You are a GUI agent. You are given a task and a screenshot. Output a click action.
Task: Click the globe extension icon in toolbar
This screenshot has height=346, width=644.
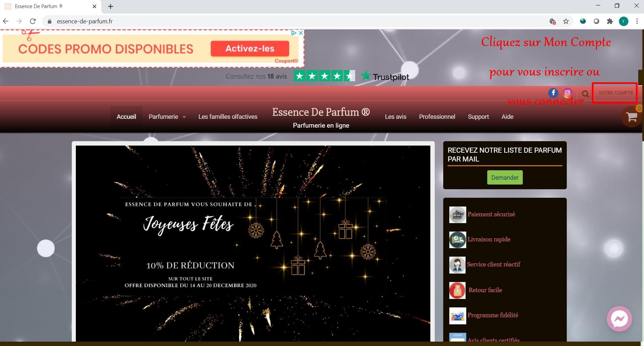583,21
